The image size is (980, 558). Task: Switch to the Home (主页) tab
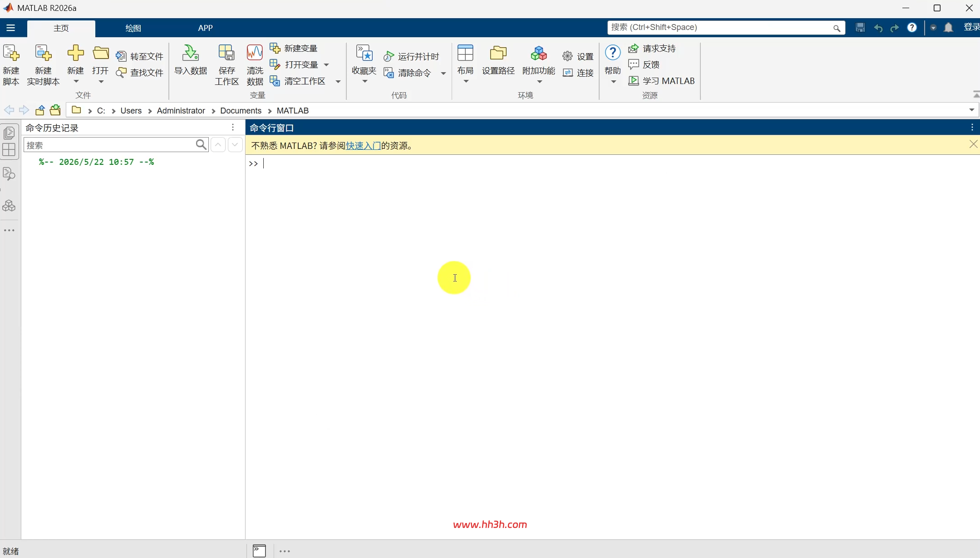61,28
